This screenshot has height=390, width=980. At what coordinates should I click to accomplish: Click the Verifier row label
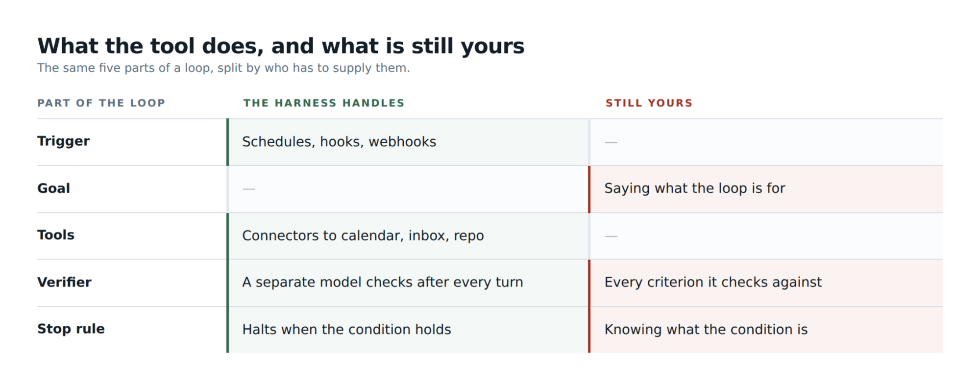[64, 282]
